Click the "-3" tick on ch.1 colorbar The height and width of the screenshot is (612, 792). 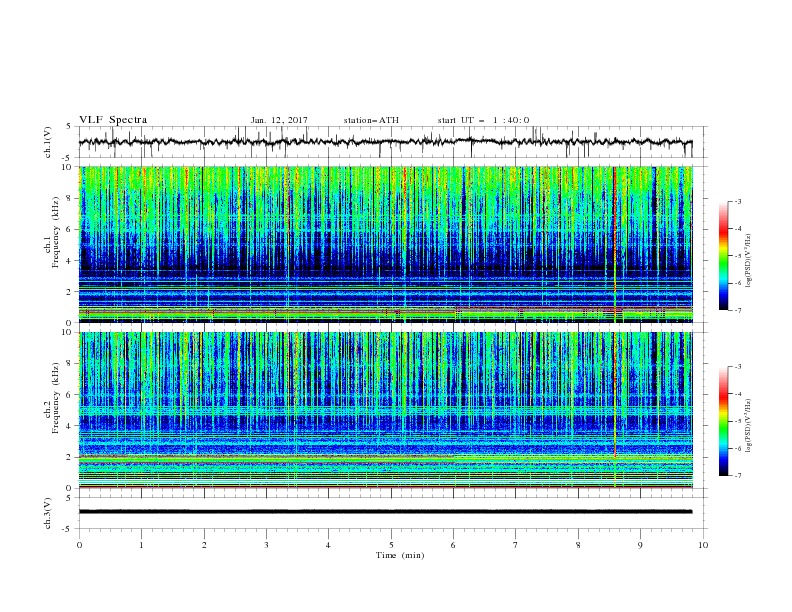[x=738, y=201]
